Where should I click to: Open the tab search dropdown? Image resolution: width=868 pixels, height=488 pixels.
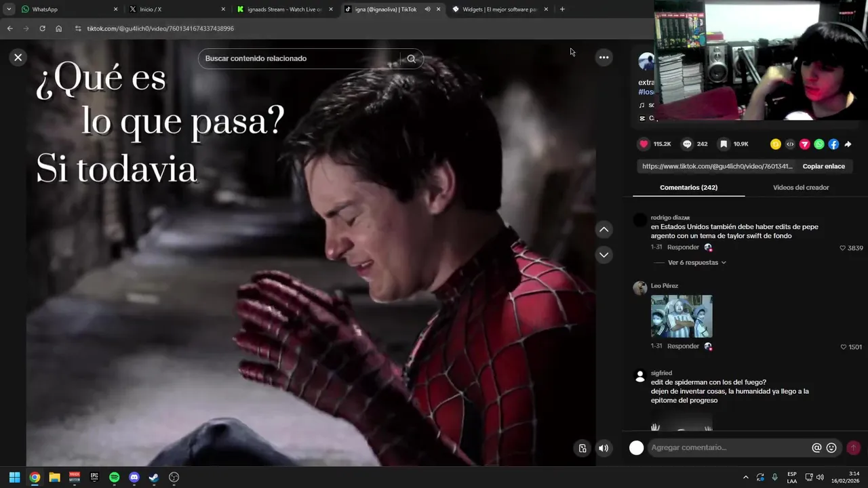coord(9,9)
